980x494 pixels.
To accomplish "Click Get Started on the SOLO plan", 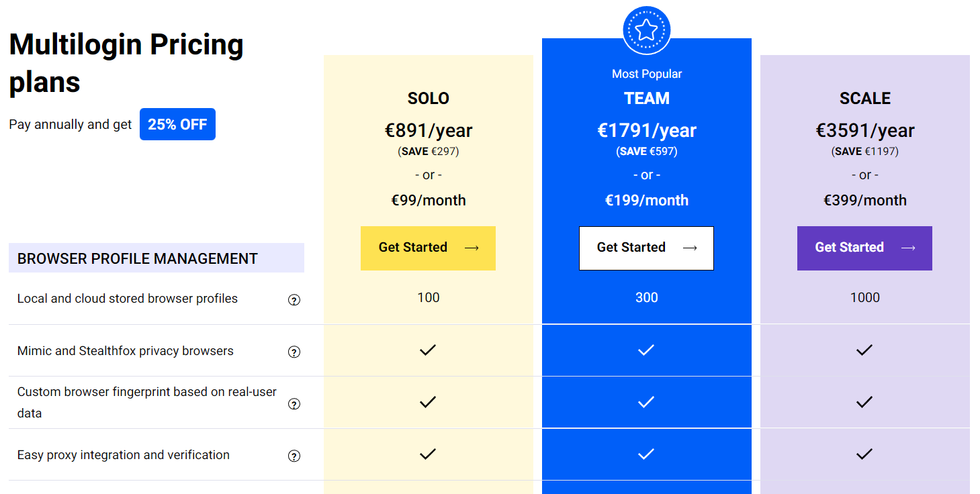I will (428, 248).
